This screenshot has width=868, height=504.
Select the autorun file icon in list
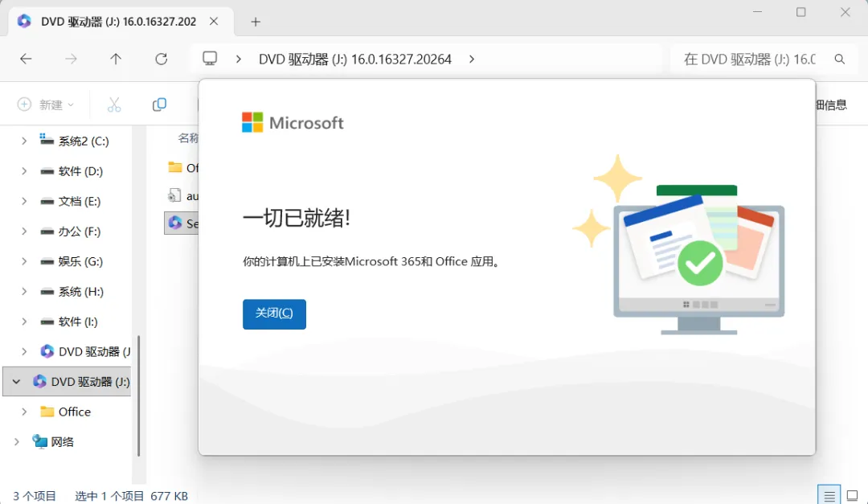(174, 195)
